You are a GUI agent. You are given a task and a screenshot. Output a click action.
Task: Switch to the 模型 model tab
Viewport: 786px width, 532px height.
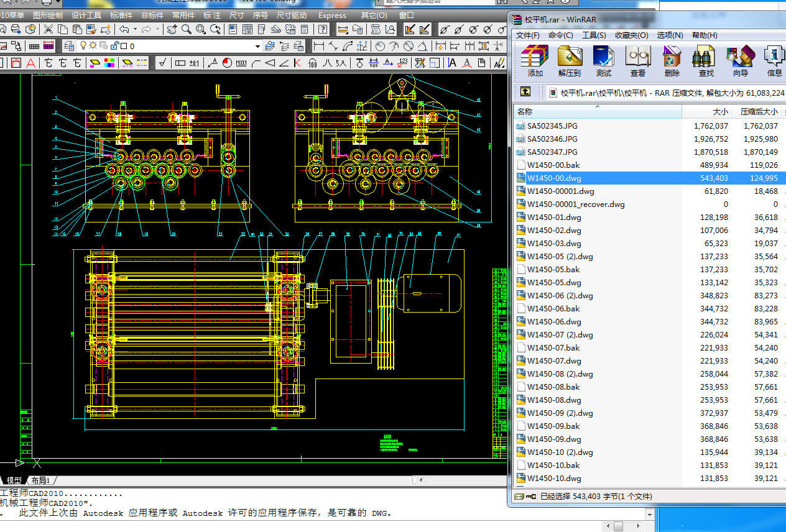[14, 480]
